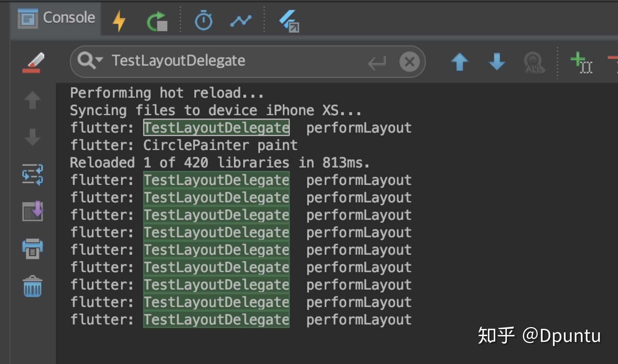Open Flutter DevTools from the toolbar icon
The height and width of the screenshot is (364, 618).
[289, 21]
